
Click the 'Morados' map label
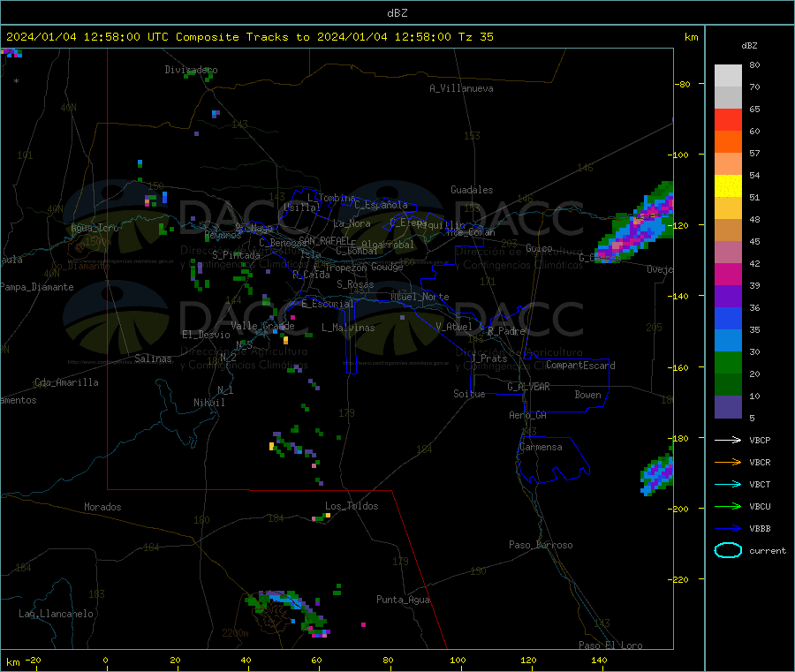102,507
